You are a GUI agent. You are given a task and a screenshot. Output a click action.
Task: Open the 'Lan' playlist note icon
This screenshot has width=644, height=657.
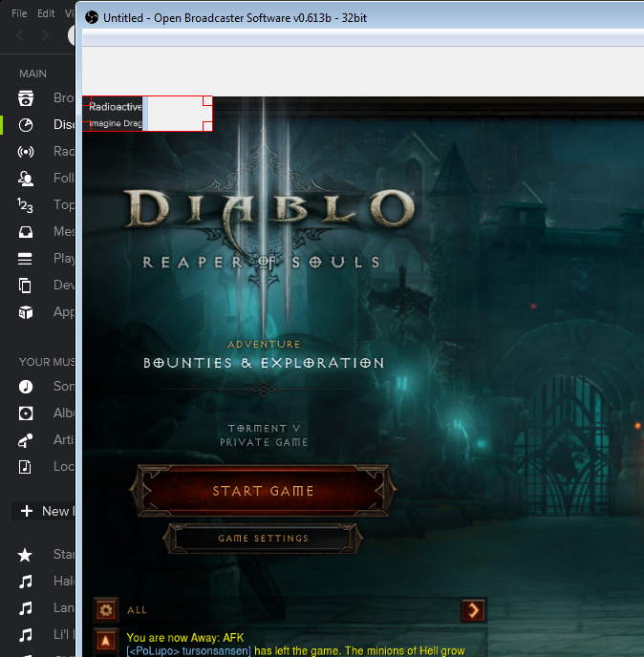26,608
